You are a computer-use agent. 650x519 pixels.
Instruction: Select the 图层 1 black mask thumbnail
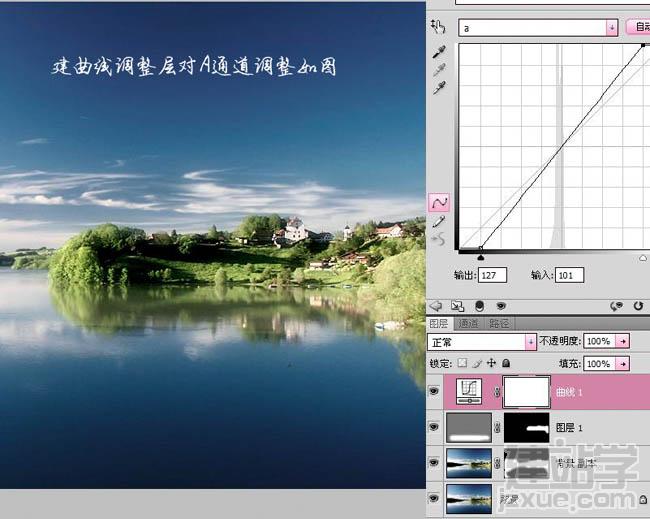point(526,427)
